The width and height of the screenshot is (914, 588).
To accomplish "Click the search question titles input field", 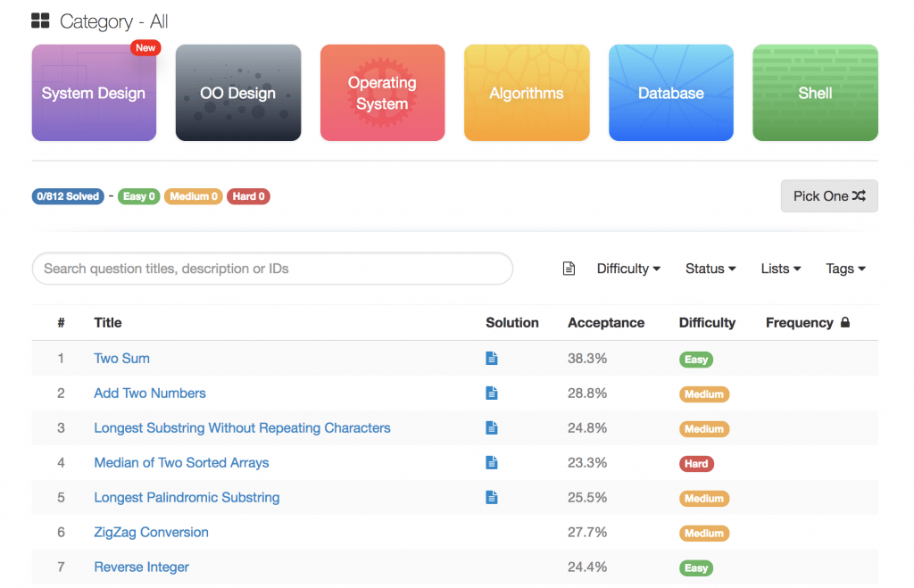I will 272,269.
